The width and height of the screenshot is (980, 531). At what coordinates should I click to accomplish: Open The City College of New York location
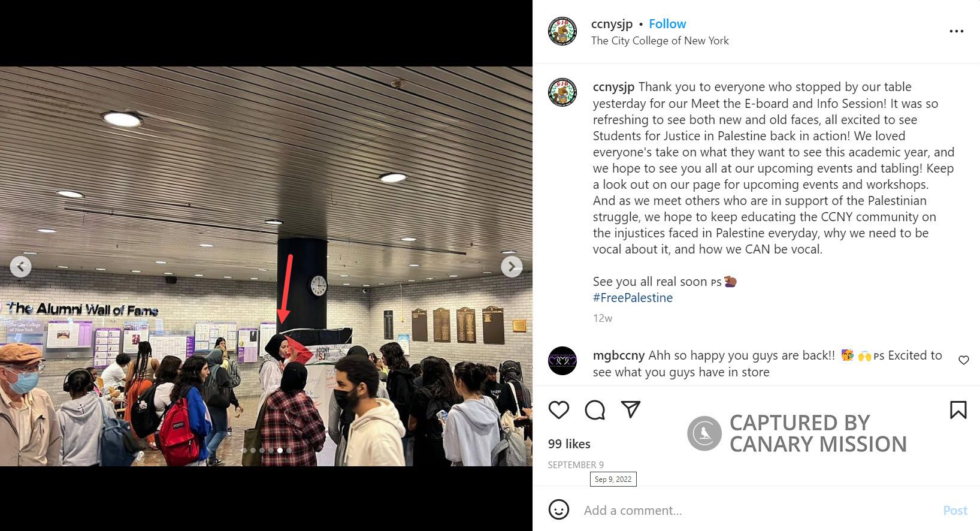(x=660, y=41)
